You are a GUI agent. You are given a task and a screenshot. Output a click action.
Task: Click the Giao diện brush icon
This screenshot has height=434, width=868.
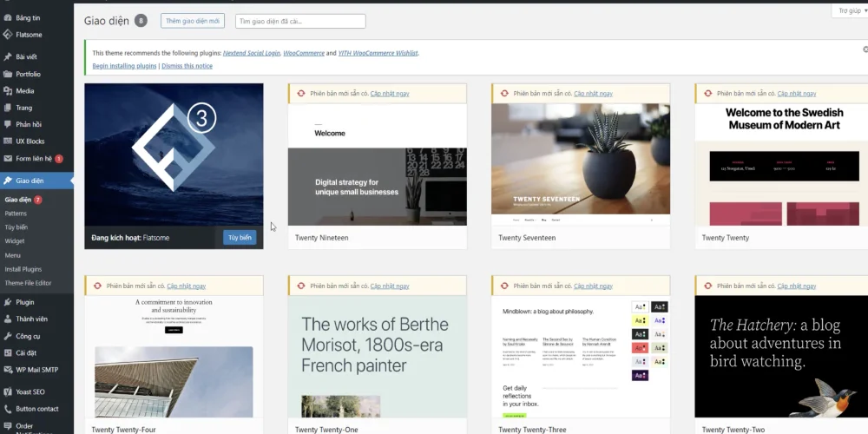click(x=7, y=181)
